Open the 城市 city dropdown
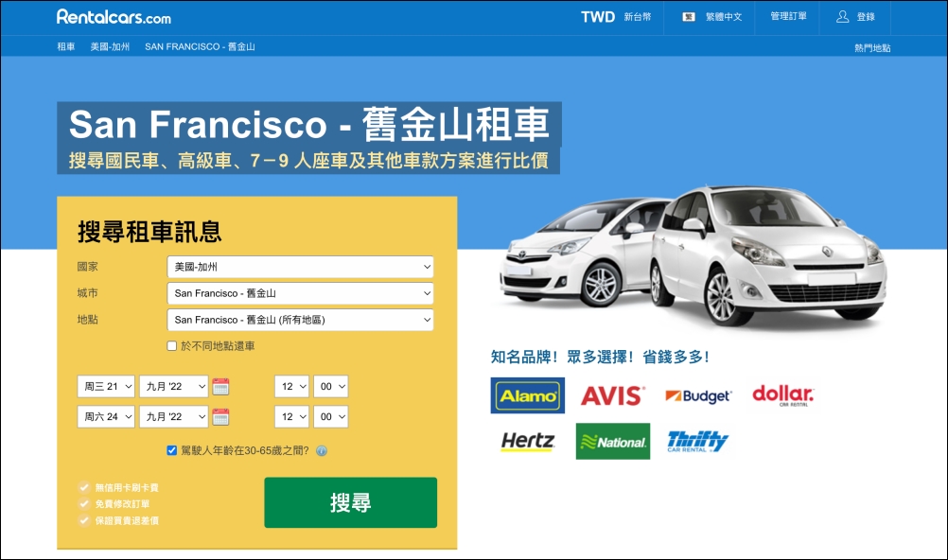Screen dimensions: 948x560 coord(301,293)
